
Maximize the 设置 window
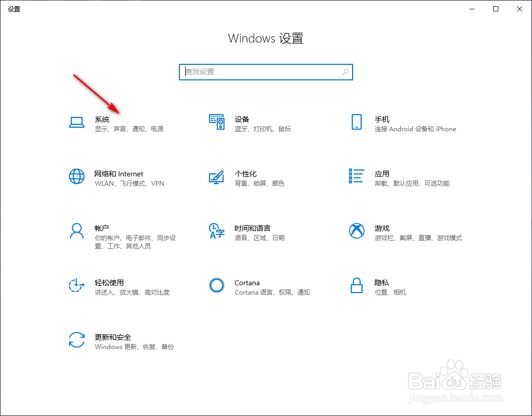(496, 9)
